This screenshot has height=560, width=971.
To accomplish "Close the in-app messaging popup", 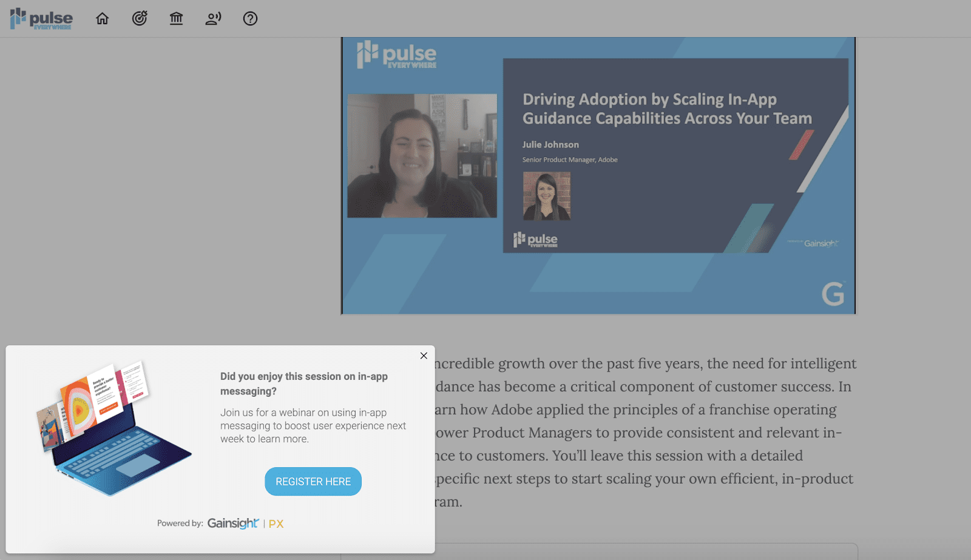I will 424,356.
